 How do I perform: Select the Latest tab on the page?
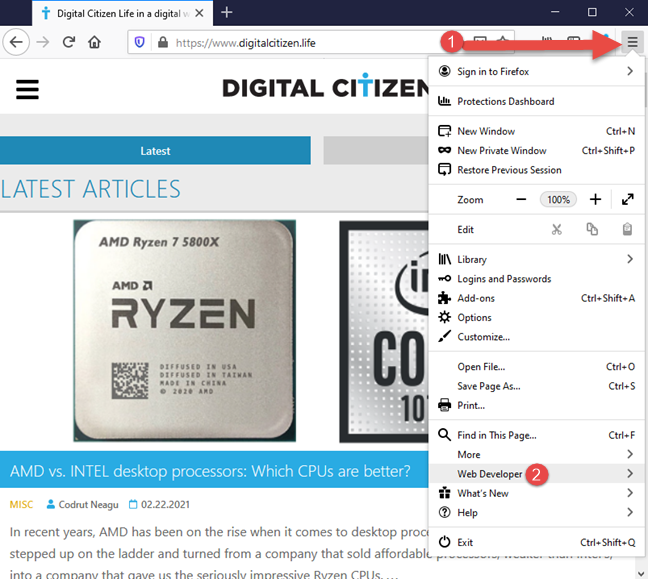pos(155,151)
